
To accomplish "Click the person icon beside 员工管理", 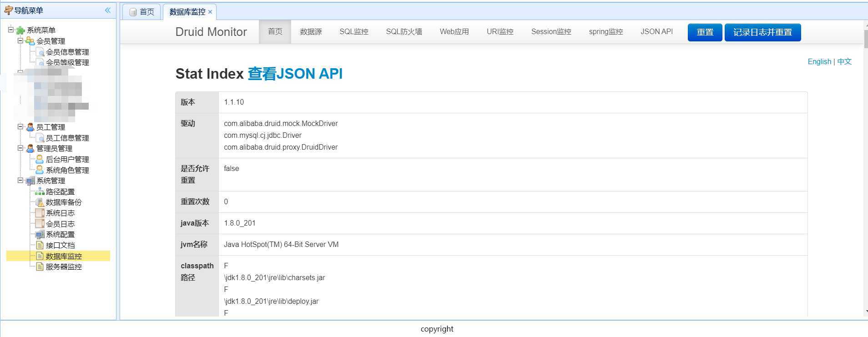I will pos(30,127).
